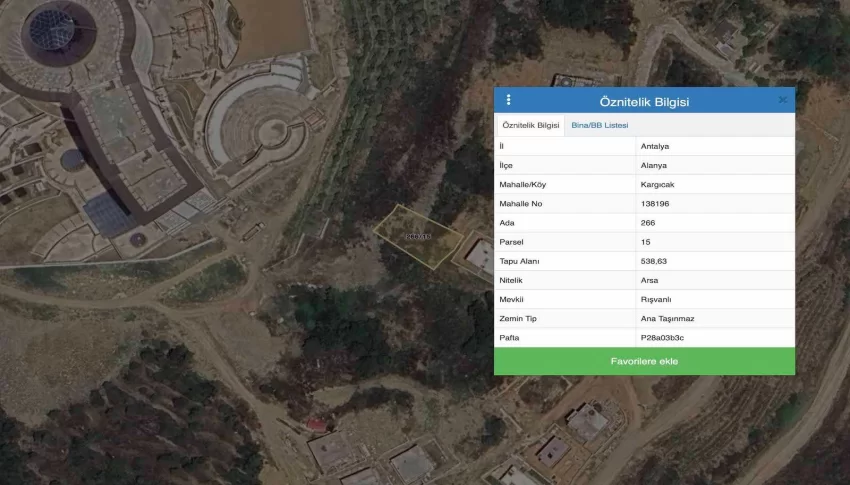
Task: Switch to the Bina/BB Listesi tab
Action: [598, 125]
